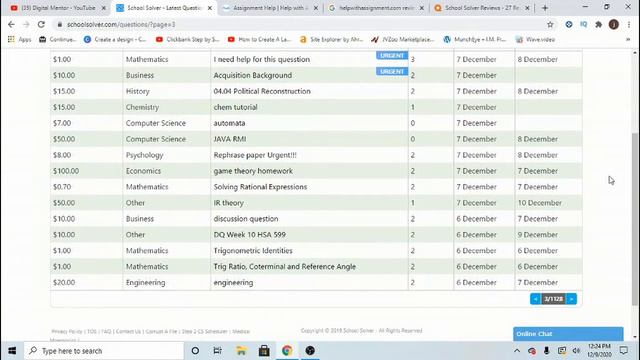The height and width of the screenshot is (360, 640).
Task: Click the page number indicator 3/1128
Action: coord(553,299)
